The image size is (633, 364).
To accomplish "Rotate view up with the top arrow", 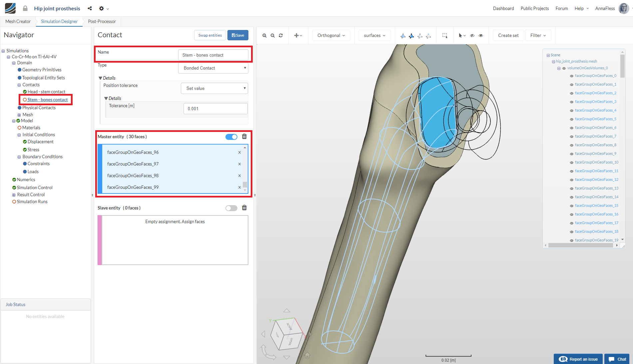I will point(286,310).
